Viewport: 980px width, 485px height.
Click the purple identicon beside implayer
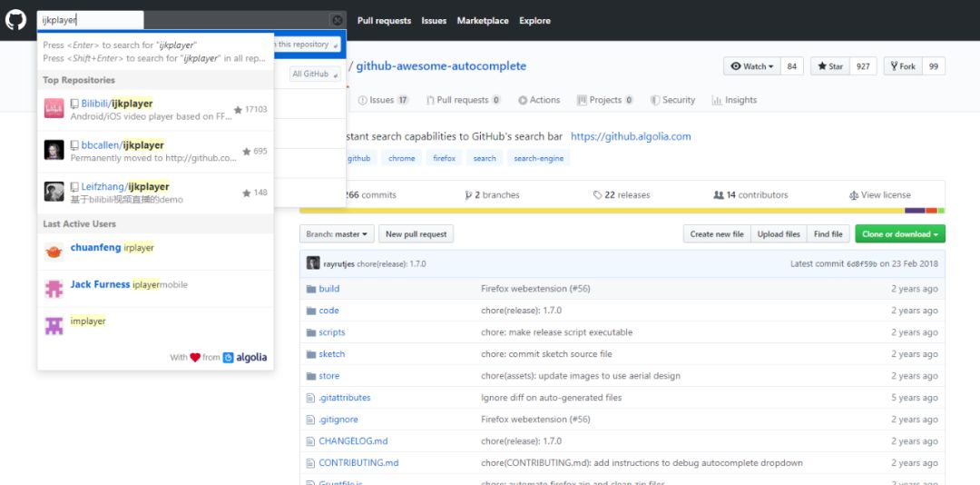[x=54, y=325]
